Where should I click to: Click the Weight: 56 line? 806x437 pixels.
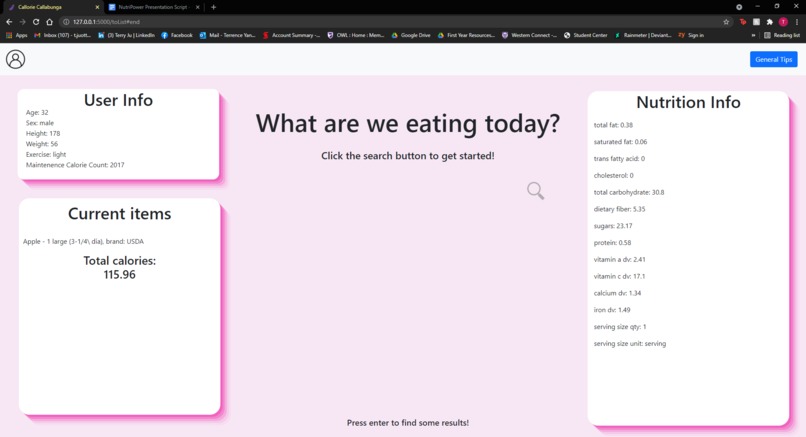[x=42, y=144]
